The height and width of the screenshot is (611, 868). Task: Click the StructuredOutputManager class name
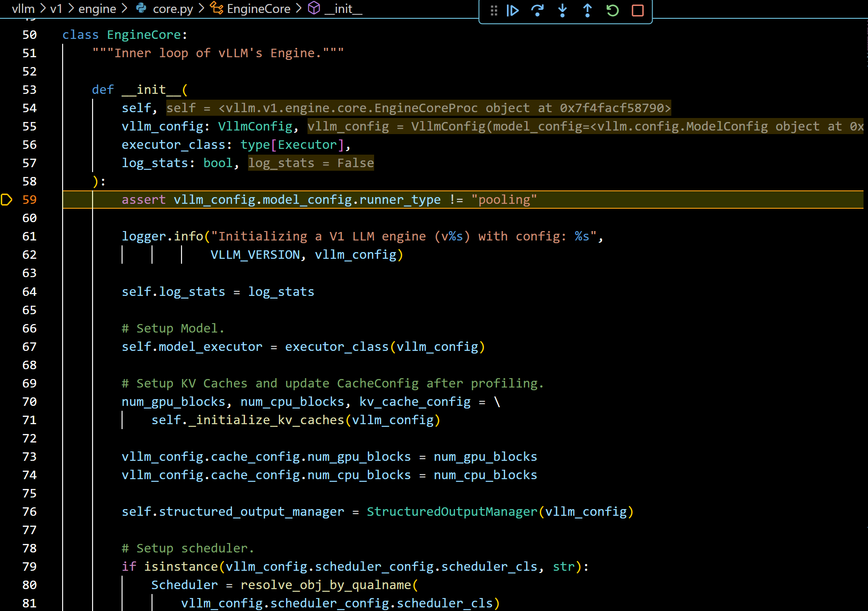click(x=452, y=512)
